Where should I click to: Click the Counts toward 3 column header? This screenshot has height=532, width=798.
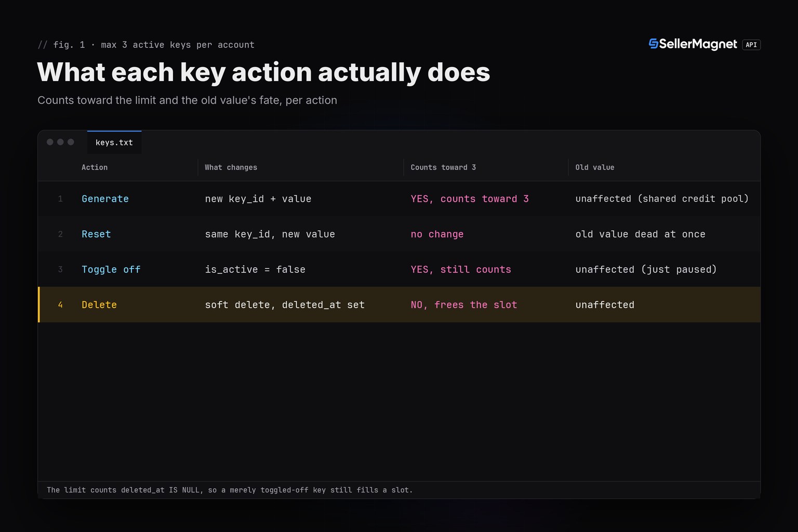click(443, 167)
